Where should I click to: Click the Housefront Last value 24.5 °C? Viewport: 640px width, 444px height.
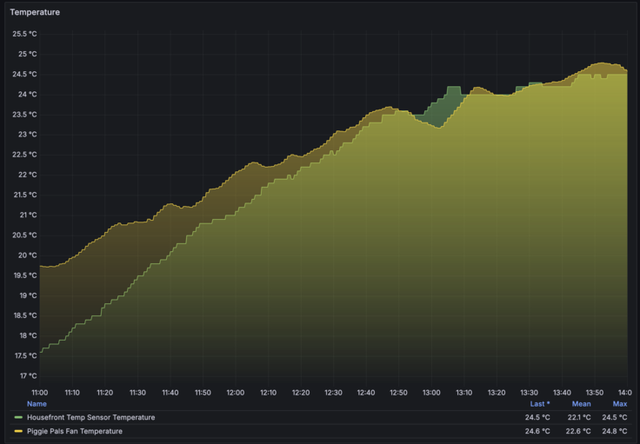pos(538,417)
